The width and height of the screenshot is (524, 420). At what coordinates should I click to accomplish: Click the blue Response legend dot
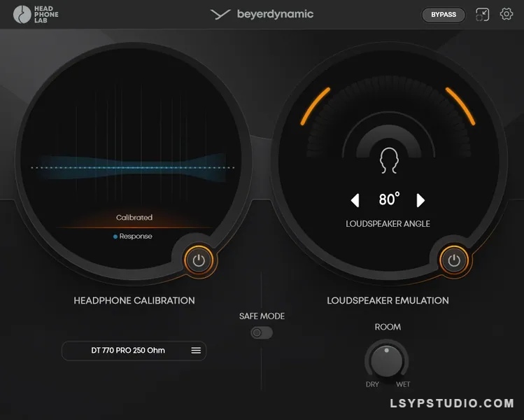tap(115, 237)
